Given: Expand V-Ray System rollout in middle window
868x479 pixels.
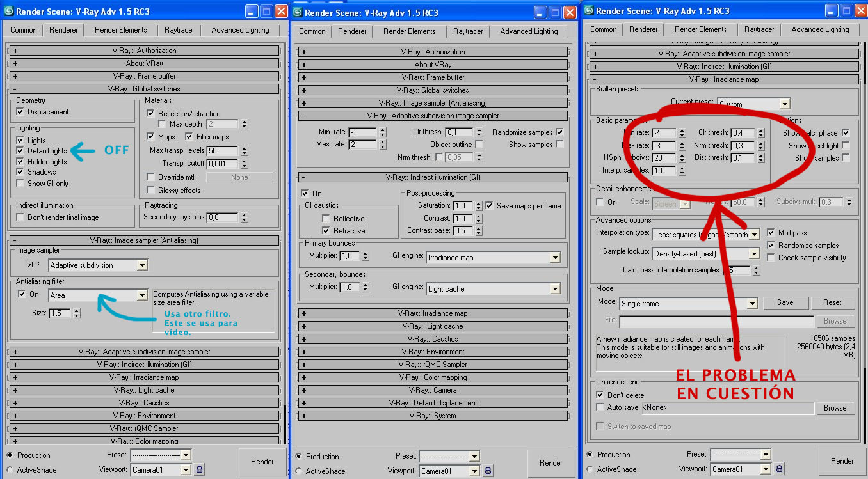Looking at the screenshot, I should pos(433,416).
